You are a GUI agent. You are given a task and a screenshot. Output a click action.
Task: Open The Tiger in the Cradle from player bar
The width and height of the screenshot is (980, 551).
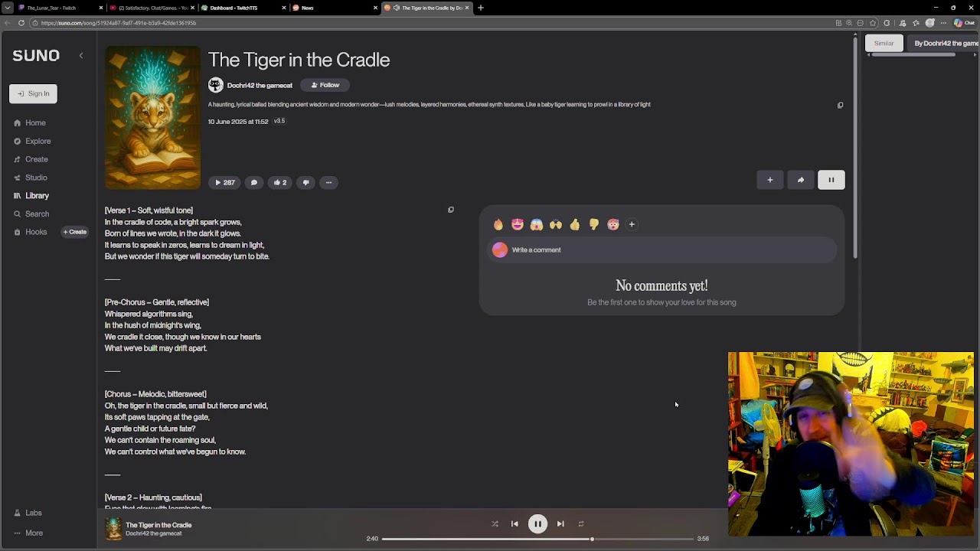(158, 525)
